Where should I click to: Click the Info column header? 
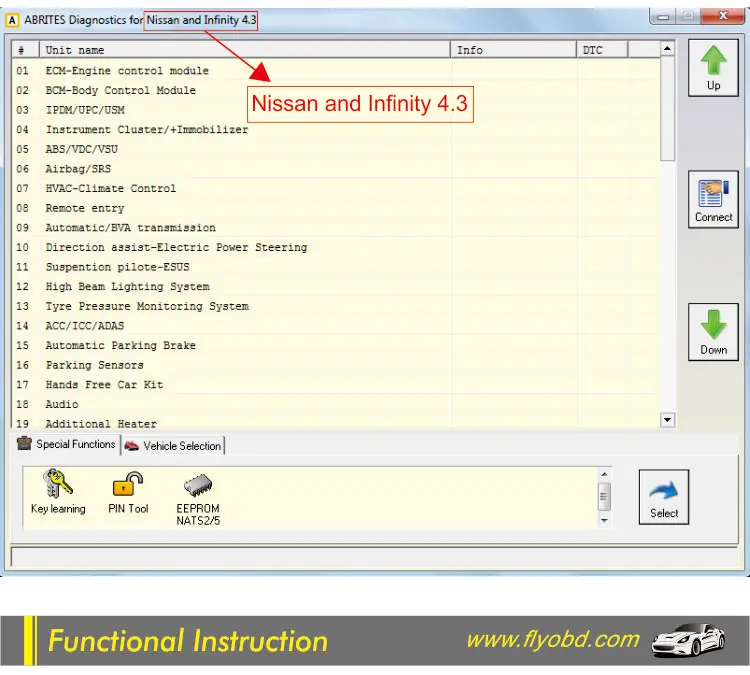pyautogui.click(x=513, y=50)
